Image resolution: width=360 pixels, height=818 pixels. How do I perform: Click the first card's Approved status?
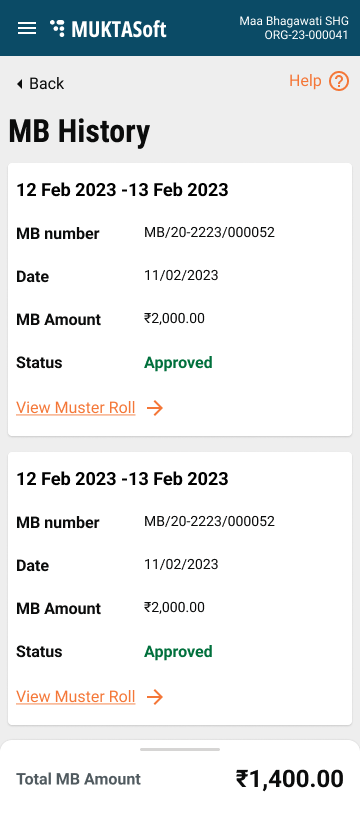click(x=178, y=363)
